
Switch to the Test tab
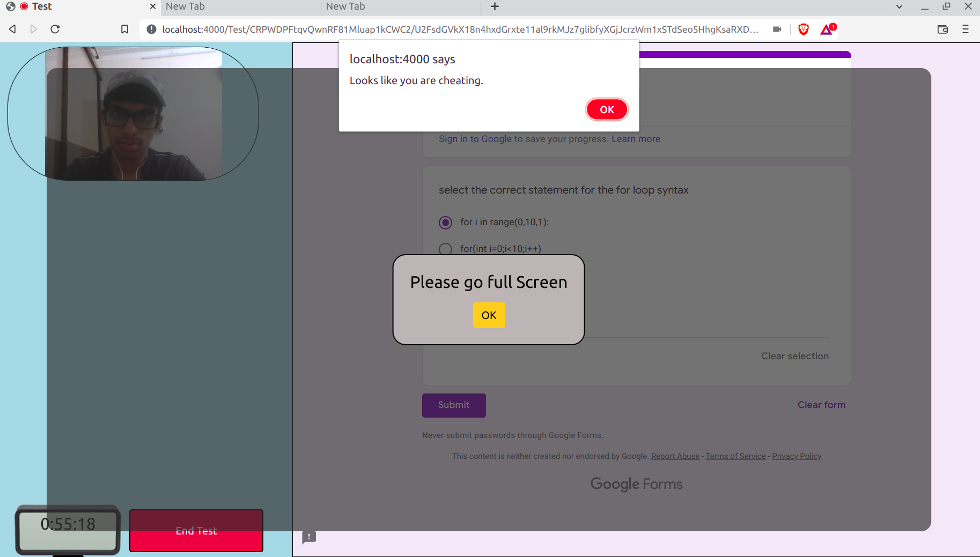(80, 6)
